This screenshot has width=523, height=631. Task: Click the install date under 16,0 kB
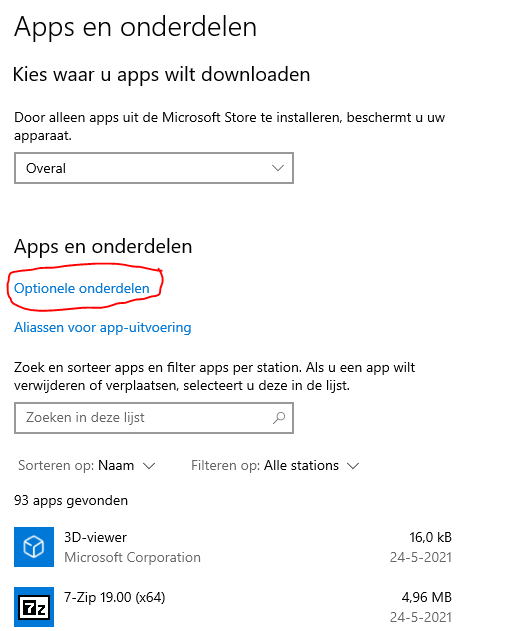(x=421, y=557)
